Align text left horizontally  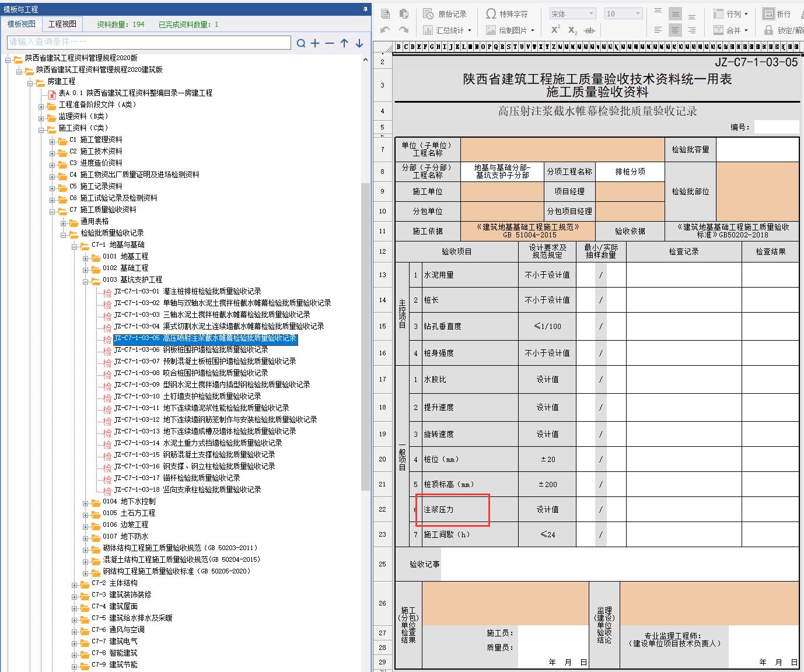(658, 30)
